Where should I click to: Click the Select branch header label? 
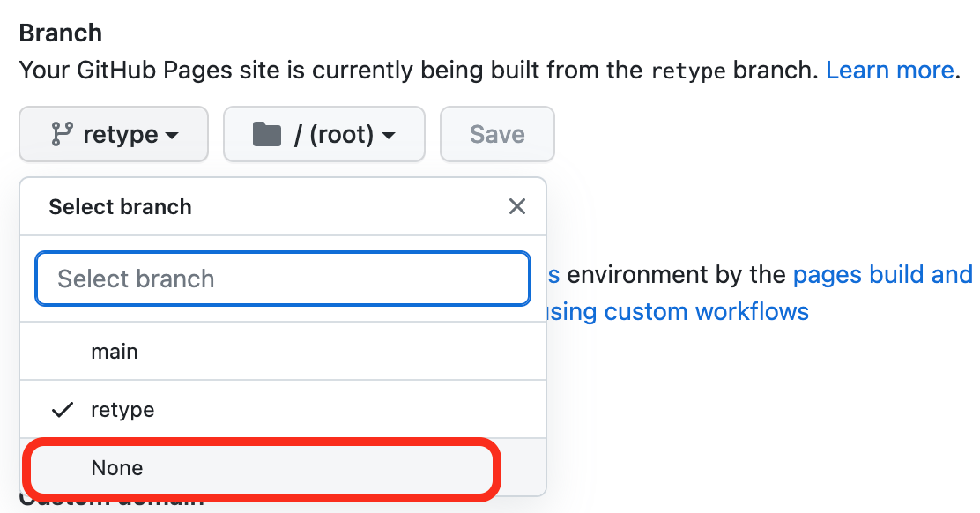(x=120, y=206)
